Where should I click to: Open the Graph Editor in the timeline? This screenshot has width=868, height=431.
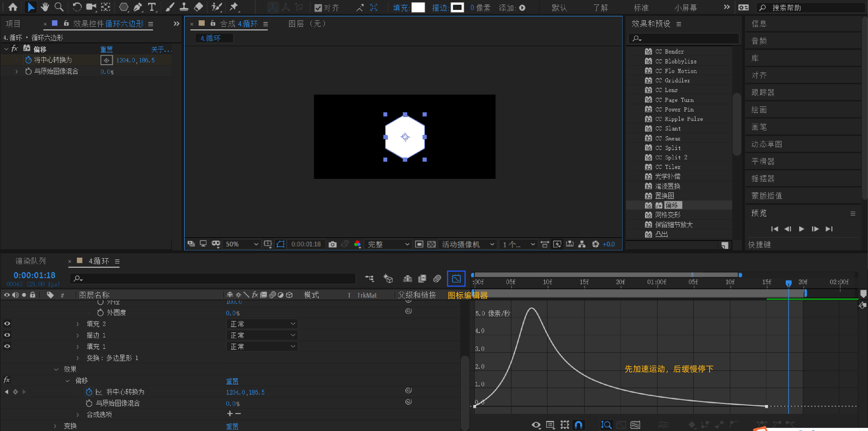pos(456,279)
